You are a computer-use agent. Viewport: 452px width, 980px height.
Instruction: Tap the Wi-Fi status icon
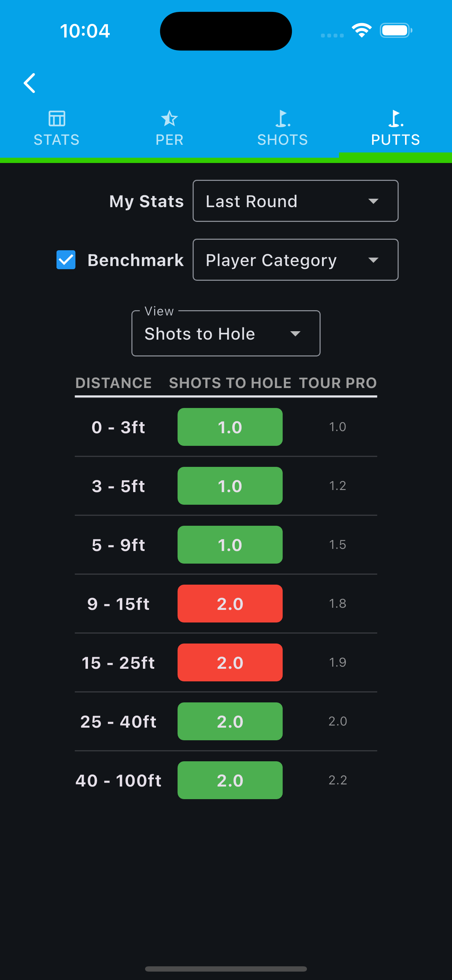(x=362, y=30)
